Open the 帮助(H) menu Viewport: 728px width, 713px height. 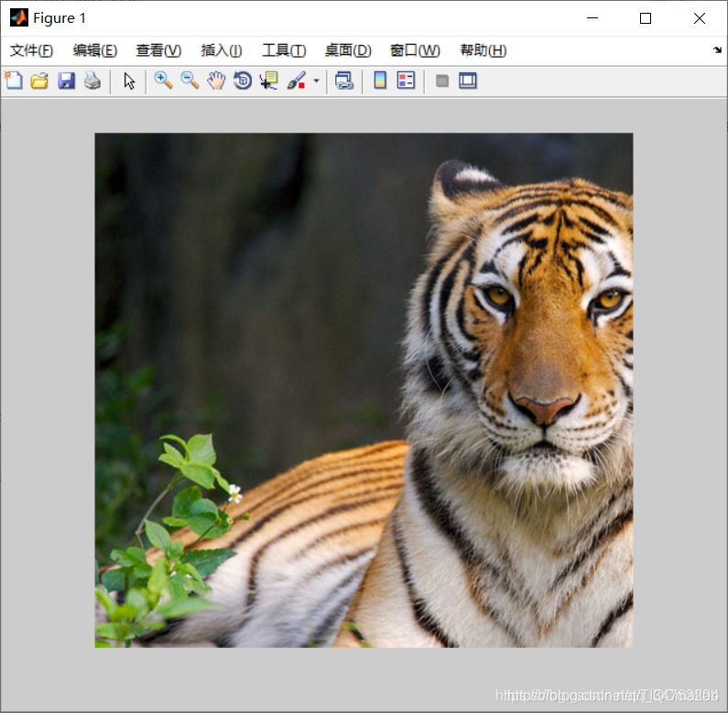484,50
